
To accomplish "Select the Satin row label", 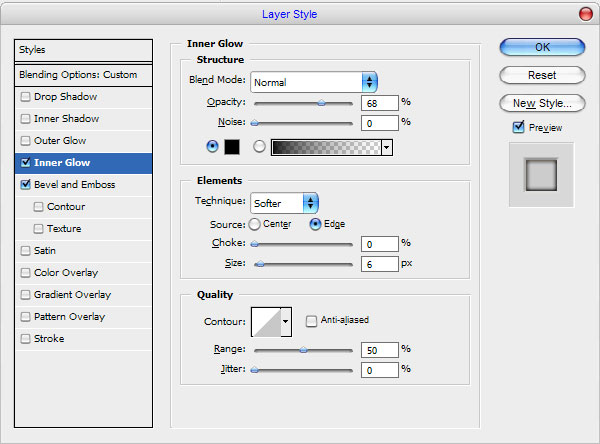I will pyautogui.click(x=45, y=251).
